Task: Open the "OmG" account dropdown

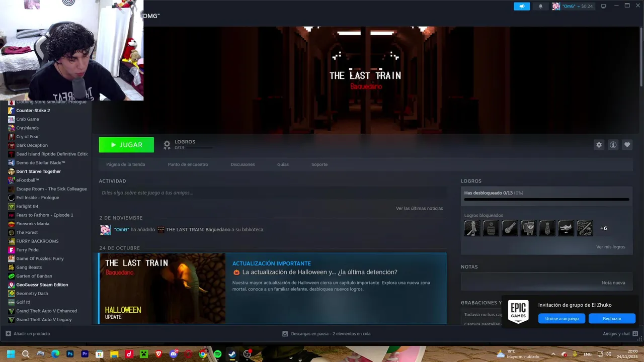Action: click(573, 6)
